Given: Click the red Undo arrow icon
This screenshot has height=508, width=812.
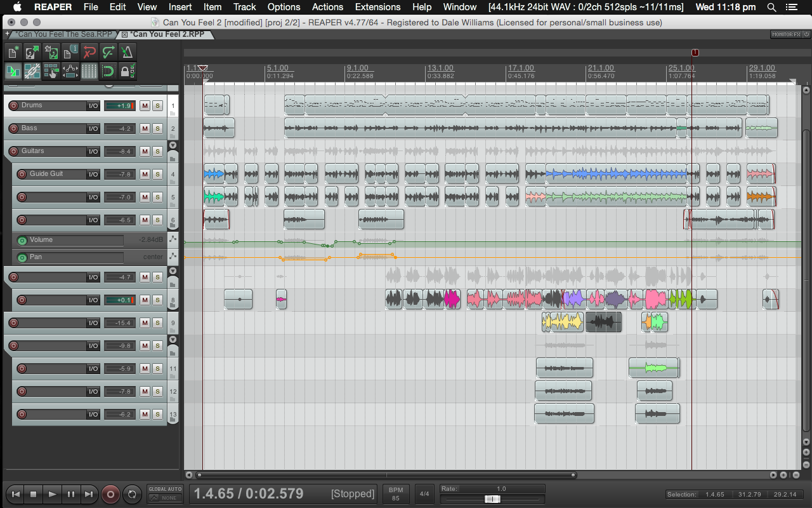Looking at the screenshot, I should pos(89,52).
